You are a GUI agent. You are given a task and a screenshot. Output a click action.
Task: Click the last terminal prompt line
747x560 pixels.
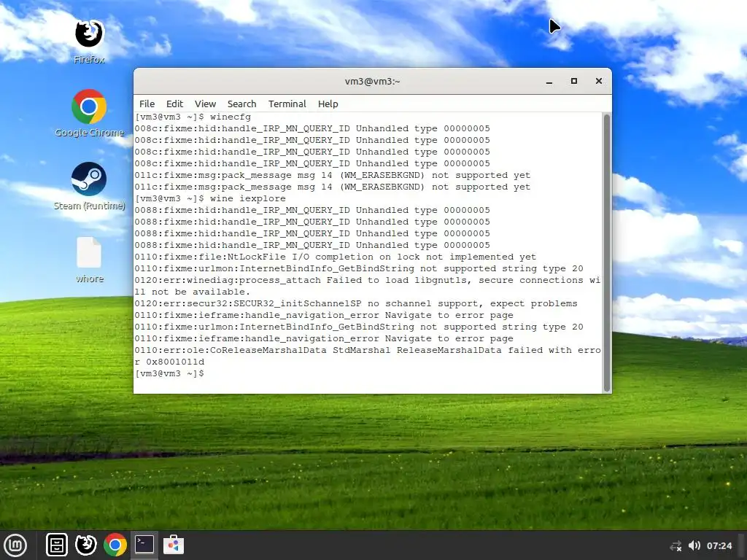169,374
